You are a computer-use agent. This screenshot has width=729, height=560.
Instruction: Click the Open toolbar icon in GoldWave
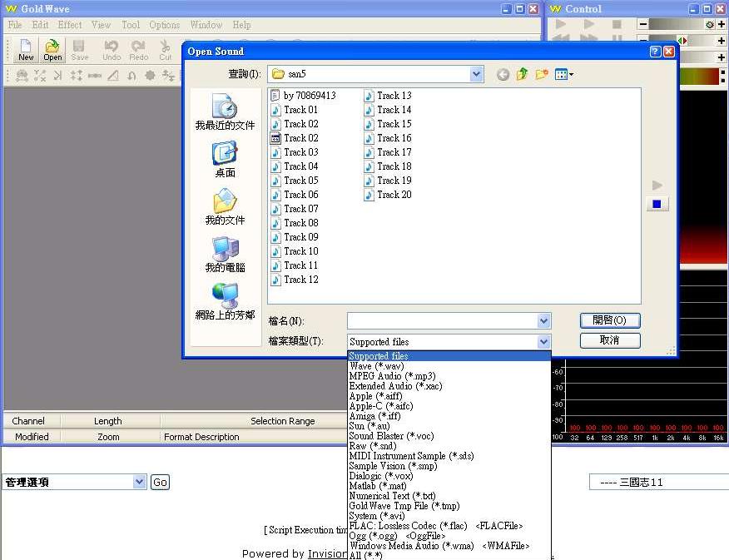coord(52,50)
